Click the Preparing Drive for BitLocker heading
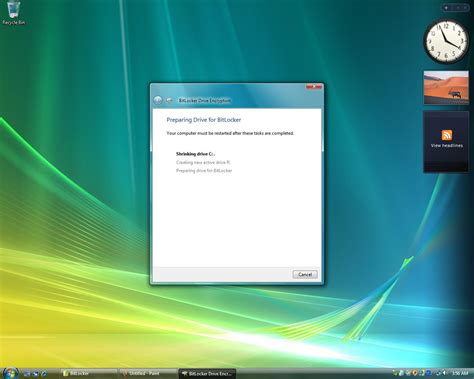Screen dimensions: 474x379 204,120
